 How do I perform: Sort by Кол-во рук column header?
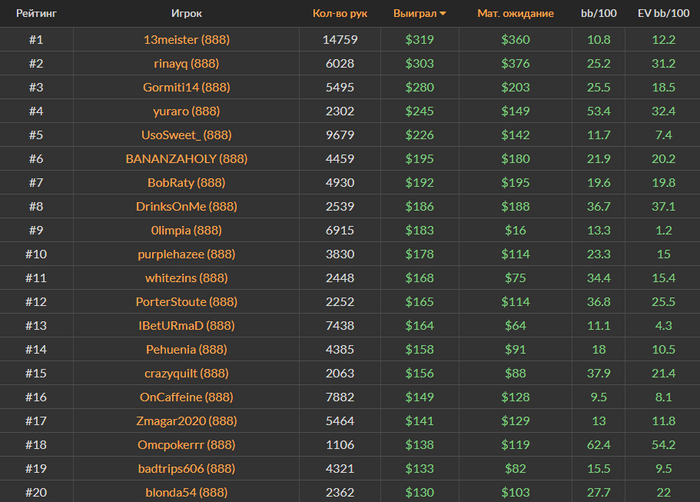[x=340, y=13]
